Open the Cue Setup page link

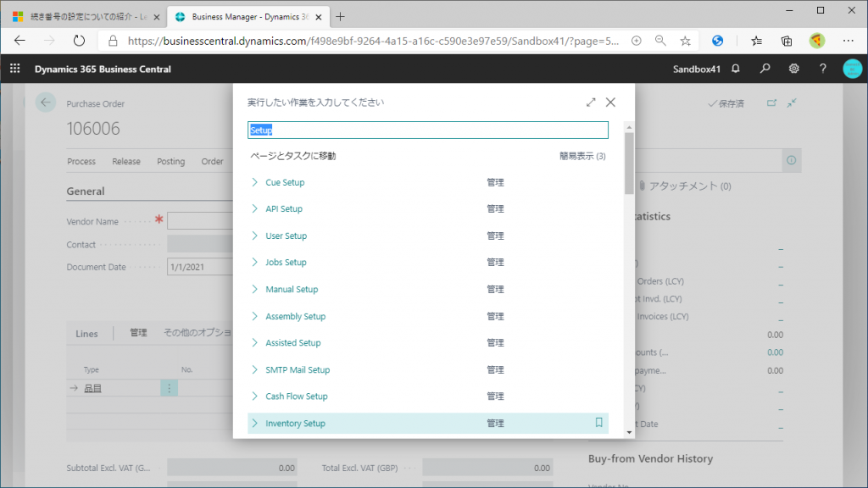tap(285, 182)
